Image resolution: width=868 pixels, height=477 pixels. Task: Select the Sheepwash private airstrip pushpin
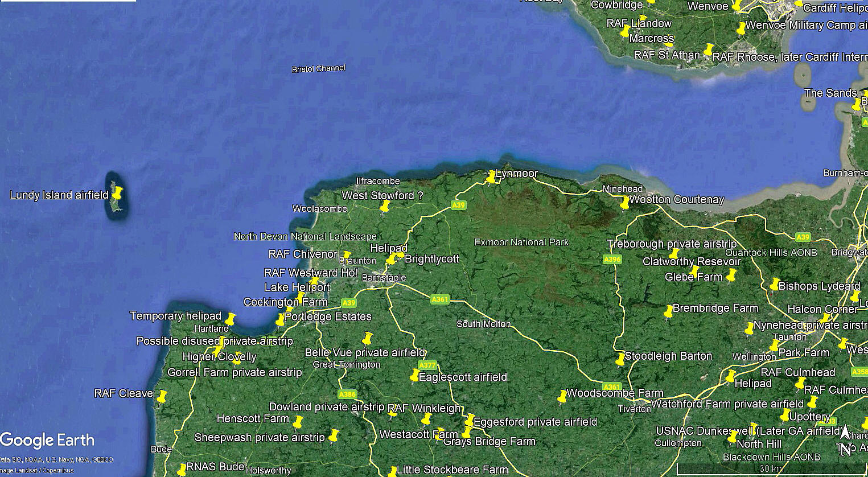(x=334, y=436)
